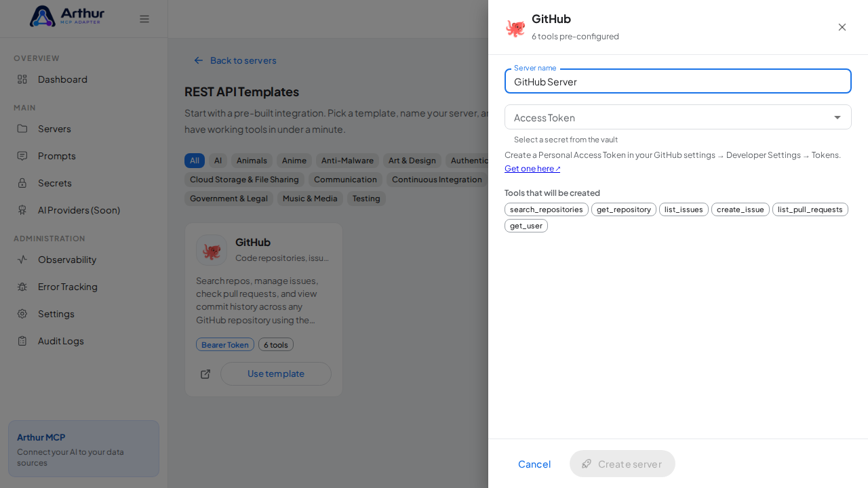Click the REST API Templates heading
Viewport: 868px width, 488px height.
[241, 91]
